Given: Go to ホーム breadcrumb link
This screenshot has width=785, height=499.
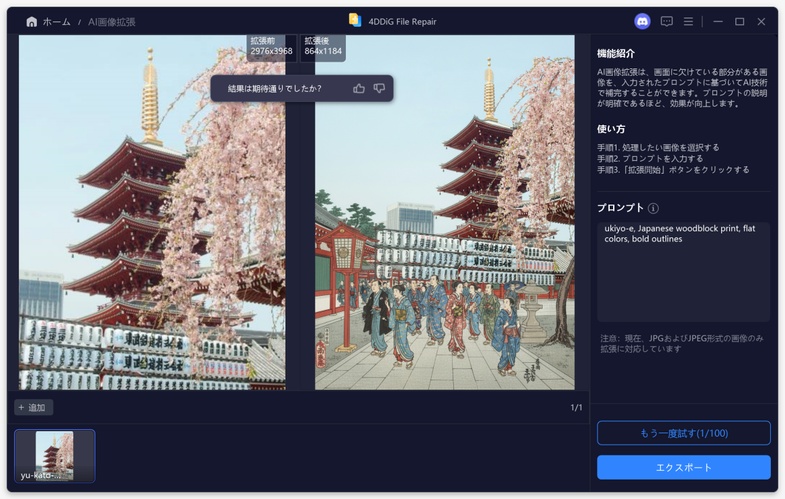Looking at the screenshot, I should click(x=56, y=22).
